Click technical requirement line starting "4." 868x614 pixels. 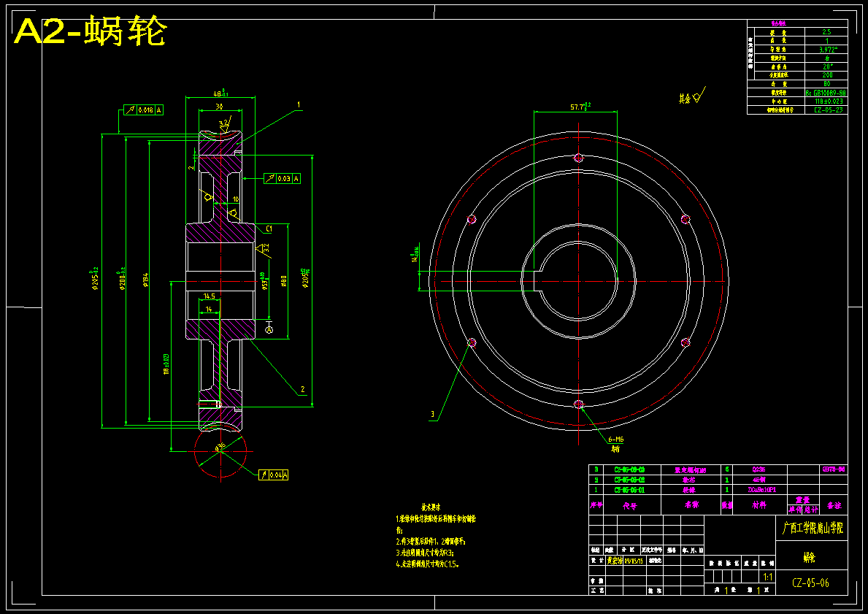point(427,564)
